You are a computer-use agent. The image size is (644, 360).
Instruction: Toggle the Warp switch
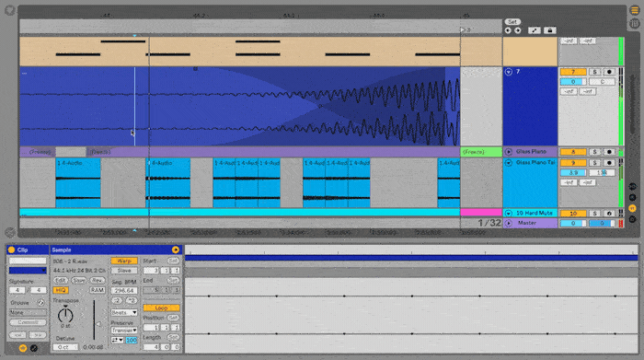coord(124,261)
